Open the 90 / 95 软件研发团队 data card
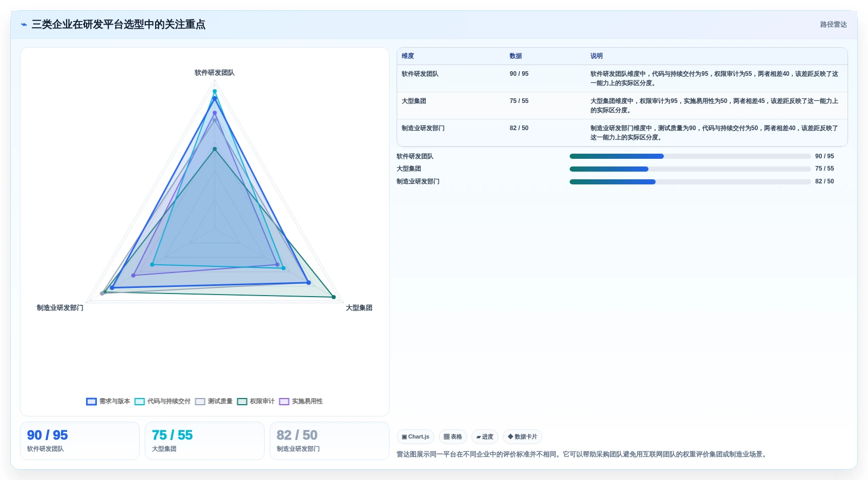The height and width of the screenshot is (480, 868). 80,441
